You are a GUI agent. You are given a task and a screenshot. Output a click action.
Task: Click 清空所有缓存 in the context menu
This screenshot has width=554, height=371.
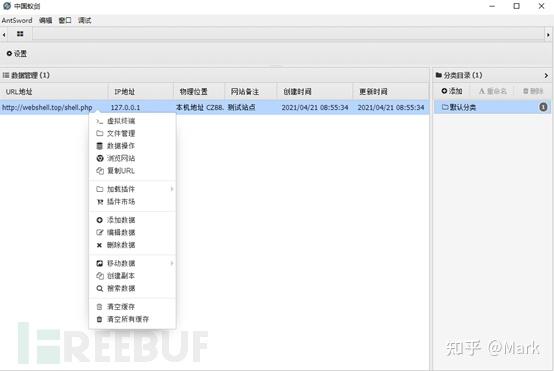coord(132,319)
